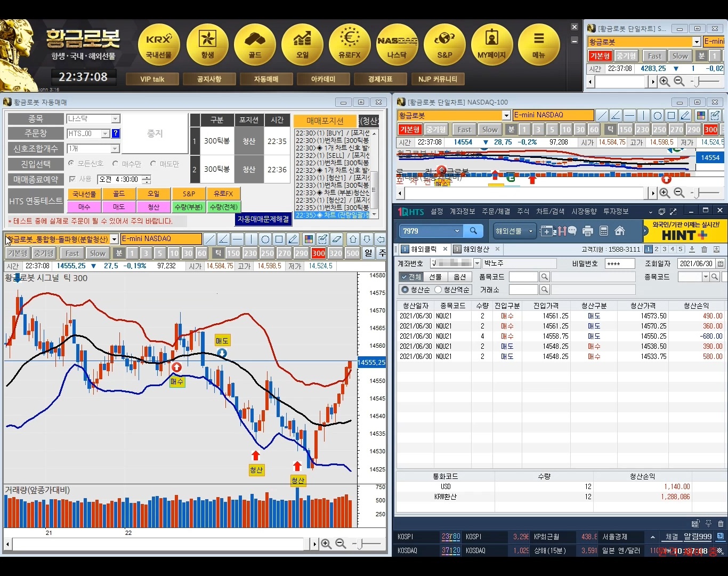The width and height of the screenshot is (728, 576).
Task: Select the eraser tool in main chart toolbar
Action: pos(336,239)
